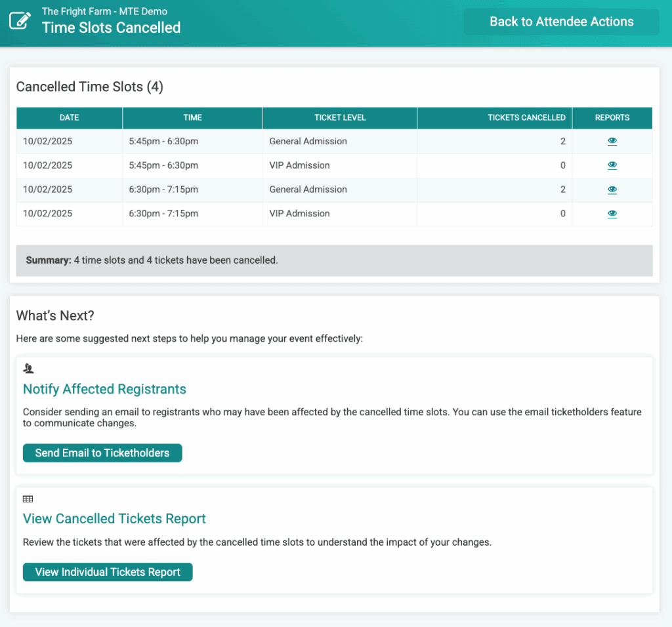Select the View Cancelled Tickets Report heading

point(114,519)
